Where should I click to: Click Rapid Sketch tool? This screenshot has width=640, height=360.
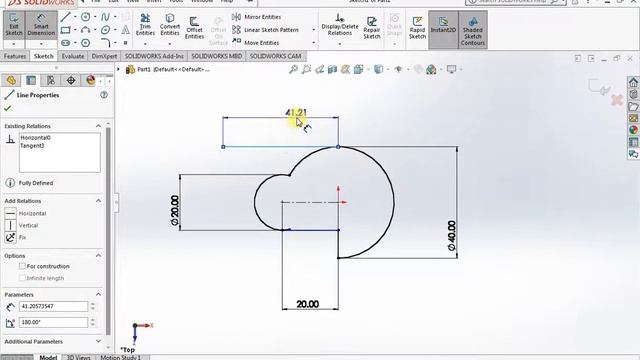point(417,28)
